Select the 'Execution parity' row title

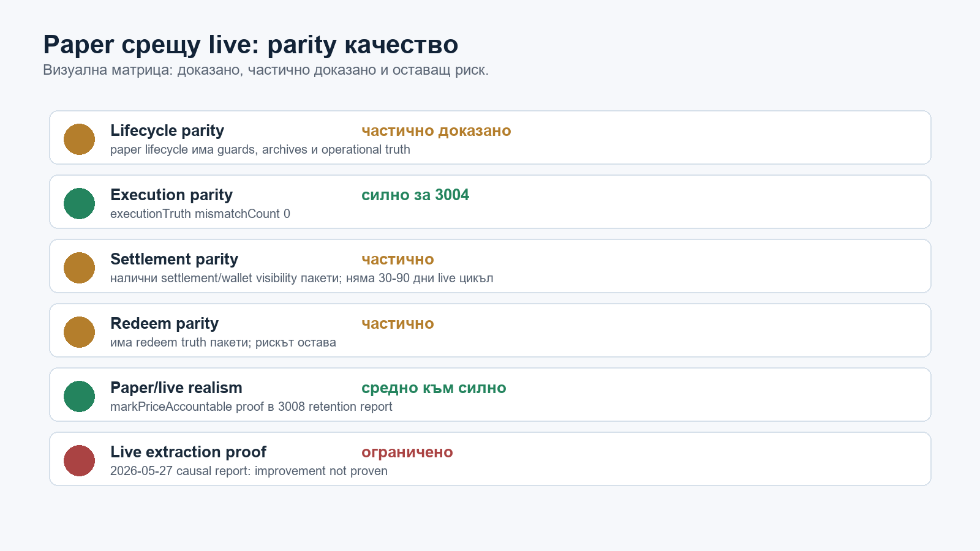(171, 195)
